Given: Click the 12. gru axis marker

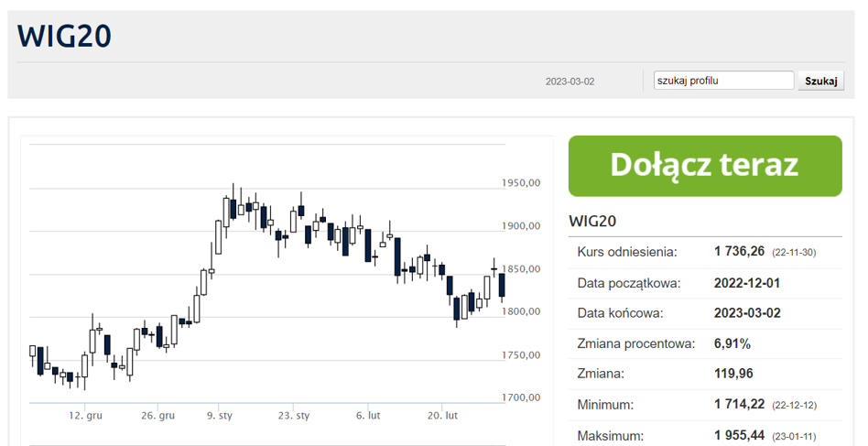Looking at the screenshot, I should tap(85, 415).
